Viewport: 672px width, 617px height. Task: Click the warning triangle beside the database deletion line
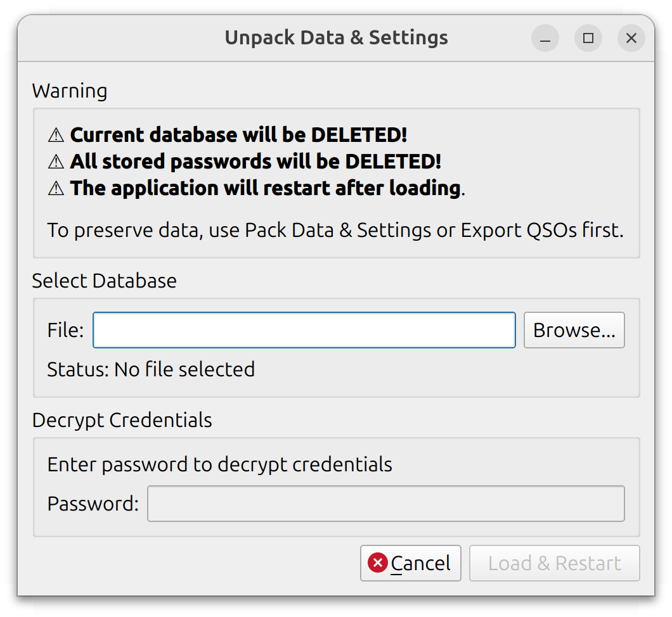56,135
